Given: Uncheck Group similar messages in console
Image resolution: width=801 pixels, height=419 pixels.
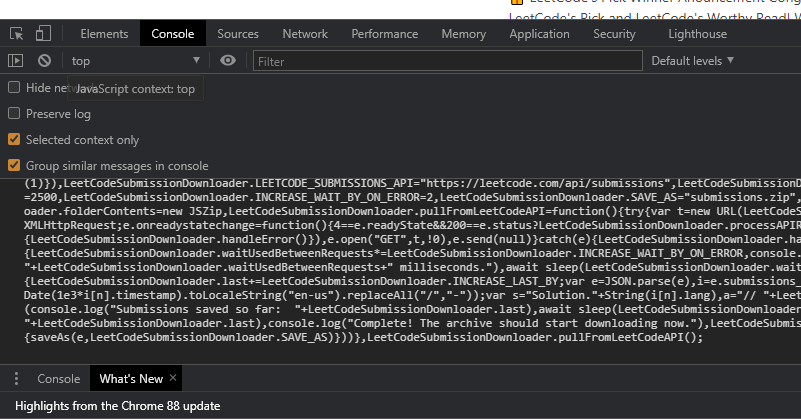Looking at the screenshot, I should [x=14, y=166].
